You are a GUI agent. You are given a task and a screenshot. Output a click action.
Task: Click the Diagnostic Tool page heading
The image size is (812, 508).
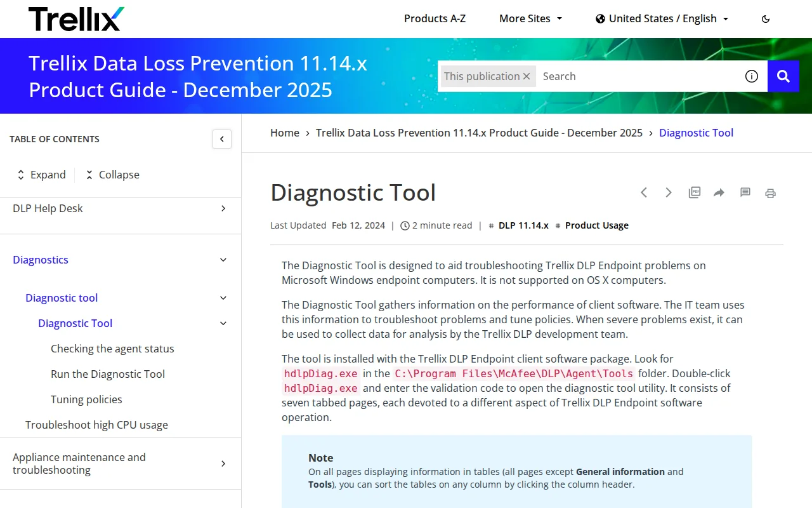(x=353, y=192)
